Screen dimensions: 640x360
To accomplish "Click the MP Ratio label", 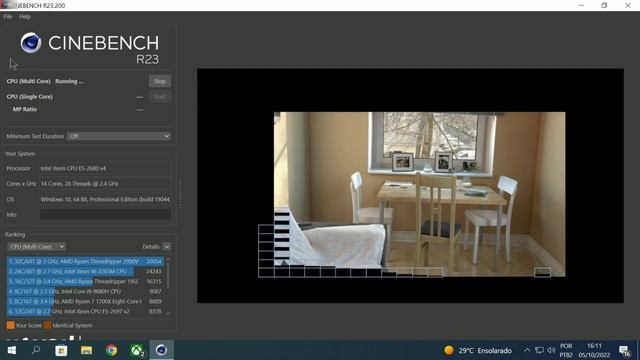I will [x=25, y=109].
